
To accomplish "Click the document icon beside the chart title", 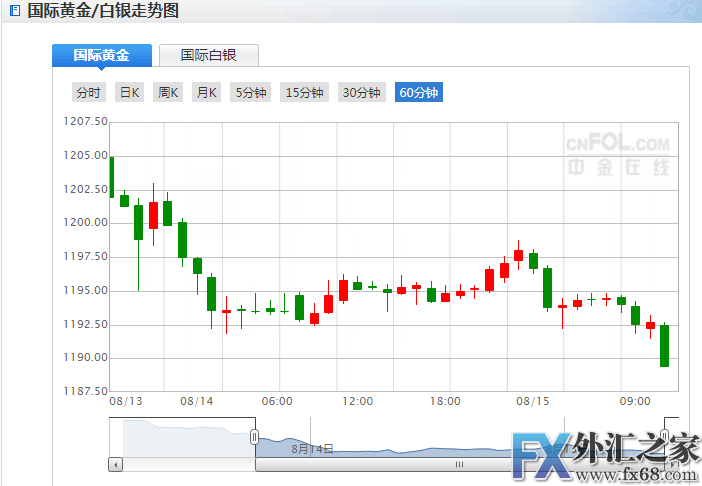I will coord(14,11).
